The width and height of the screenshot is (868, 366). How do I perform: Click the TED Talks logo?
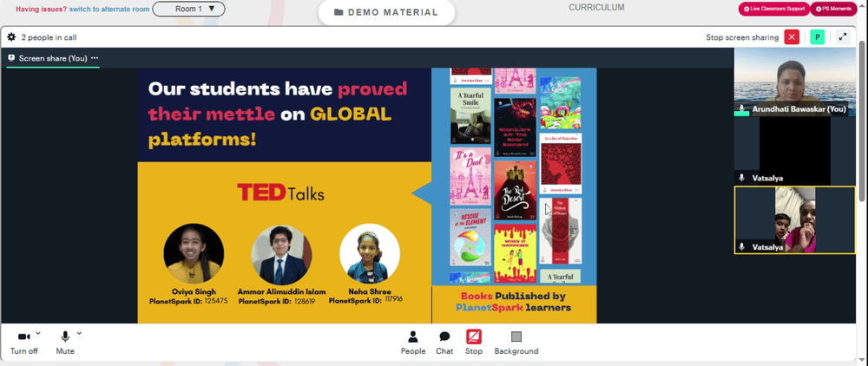coord(280,193)
